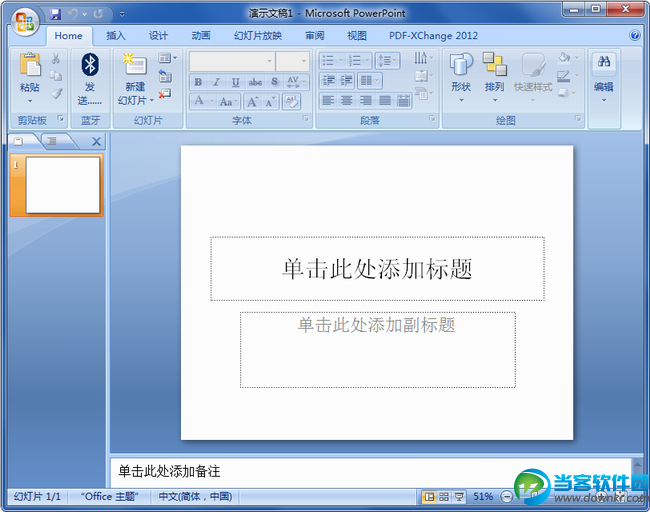Expand the 粘贴 dropdown arrow
The image size is (650, 512).
tap(30, 101)
